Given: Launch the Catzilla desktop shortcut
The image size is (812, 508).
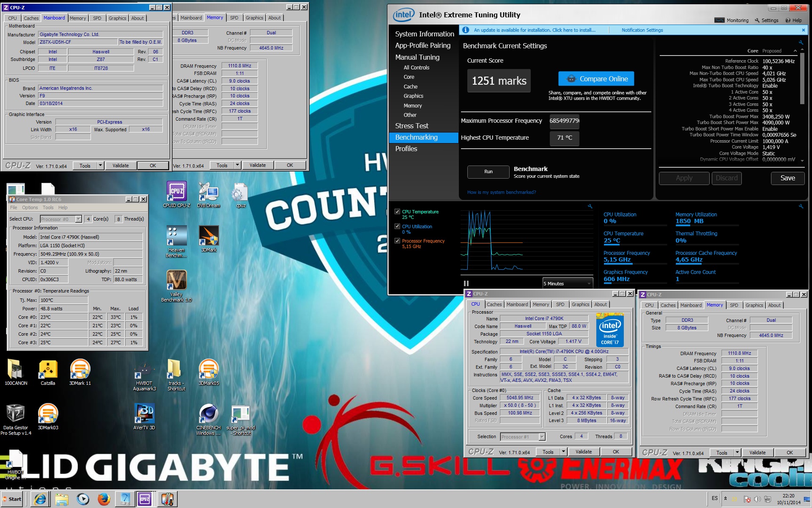Looking at the screenshot, I should (48, 372).
